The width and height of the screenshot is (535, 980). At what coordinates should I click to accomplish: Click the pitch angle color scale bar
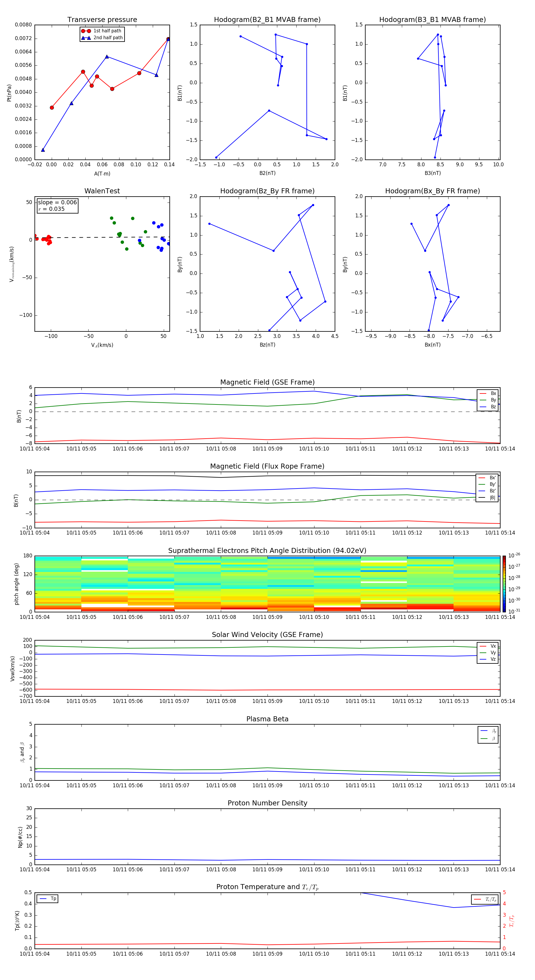tap(504, 584)
